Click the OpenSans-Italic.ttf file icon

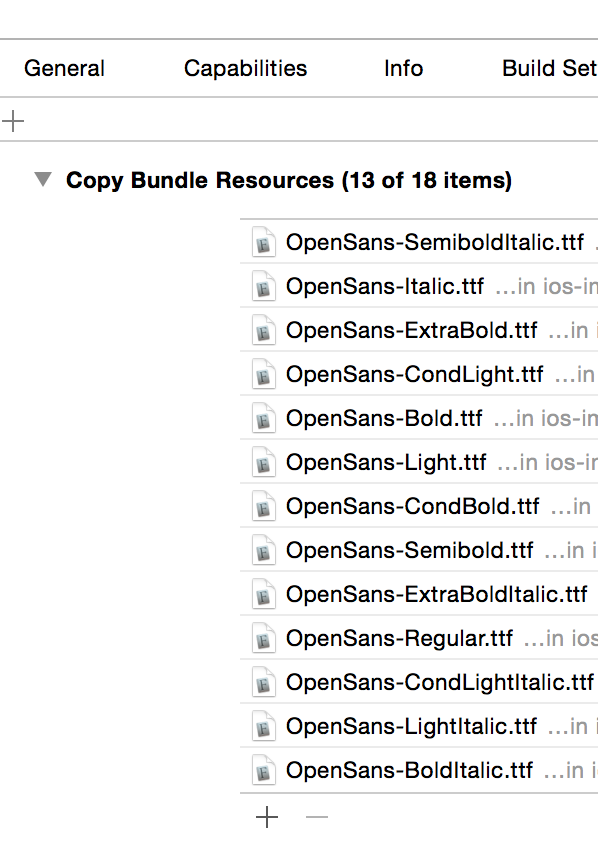pos(263,286)
